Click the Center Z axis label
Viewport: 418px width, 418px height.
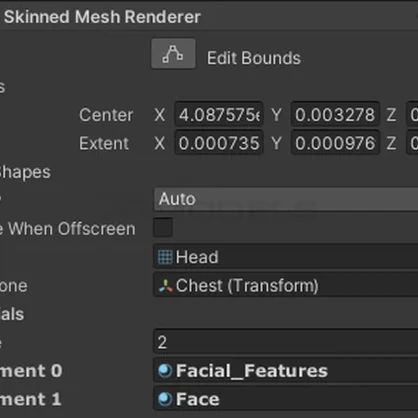[x=392, y=115]
